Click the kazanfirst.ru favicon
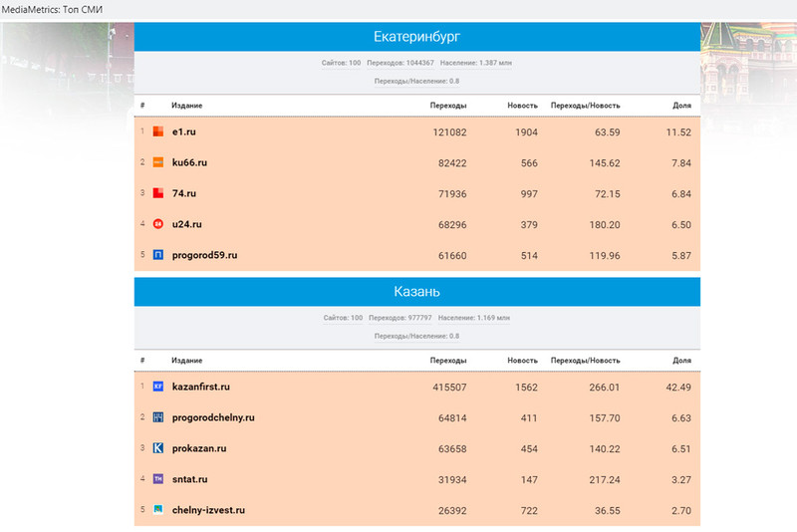This screenshot has width=797, height=532. pos(157,387)
